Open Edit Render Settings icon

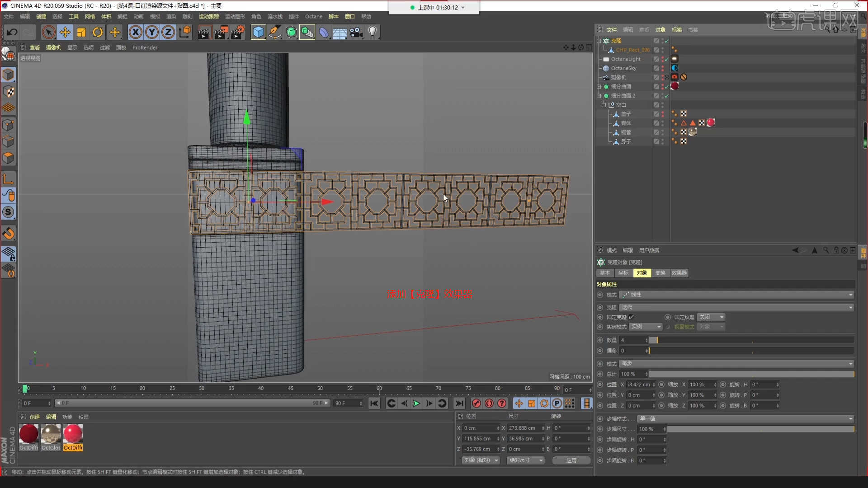pos(237,32)
